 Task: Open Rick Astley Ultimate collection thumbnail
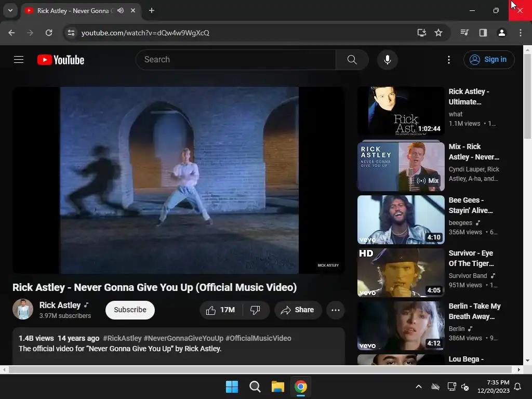pos(401,111)
